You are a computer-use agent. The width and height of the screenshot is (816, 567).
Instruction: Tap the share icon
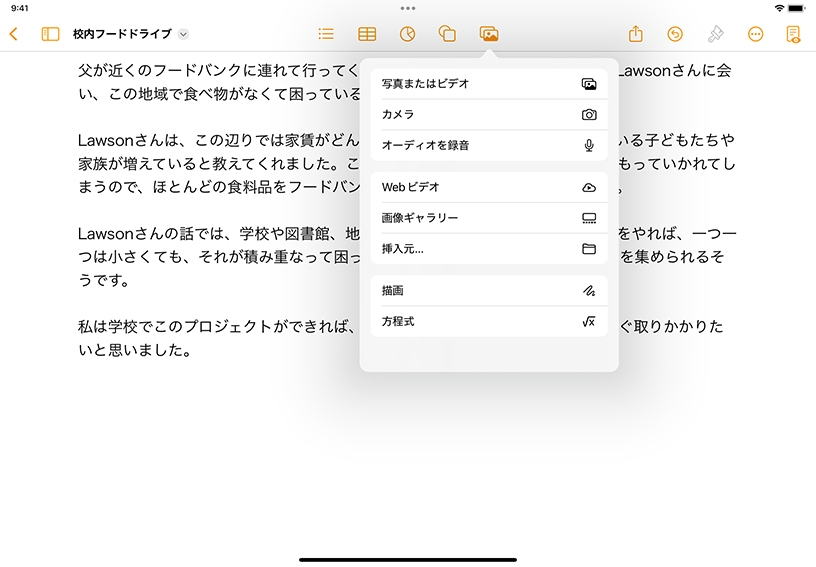636,34
